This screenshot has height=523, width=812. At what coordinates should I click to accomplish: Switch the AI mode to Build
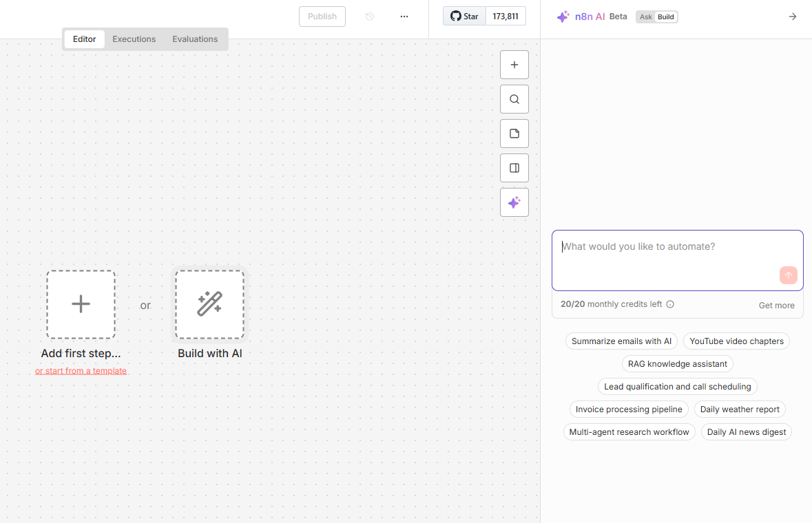click(x=665, y=17)
